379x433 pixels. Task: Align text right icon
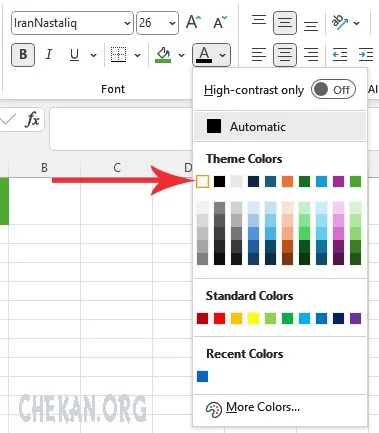[311, 54]
